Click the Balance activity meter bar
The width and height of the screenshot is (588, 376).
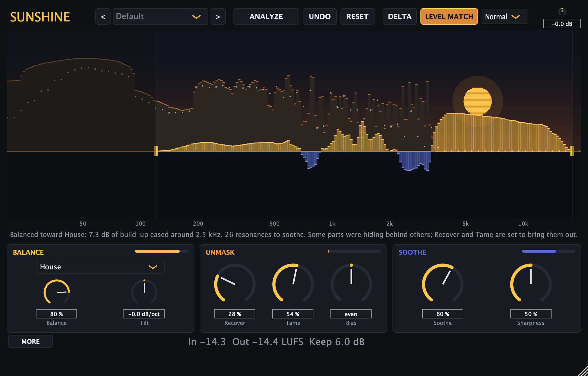[161, 251]
